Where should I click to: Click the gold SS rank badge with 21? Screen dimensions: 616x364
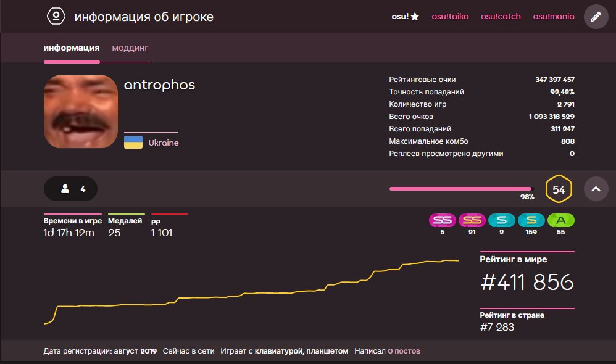tap(472, 220)
